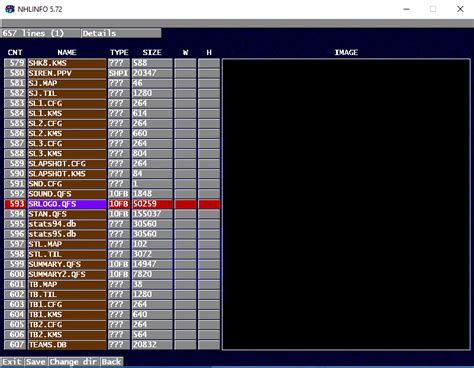474x368 pixels.
Task: Select file STL.MAP
Action: pyautogui.click(x=67, y=244)
